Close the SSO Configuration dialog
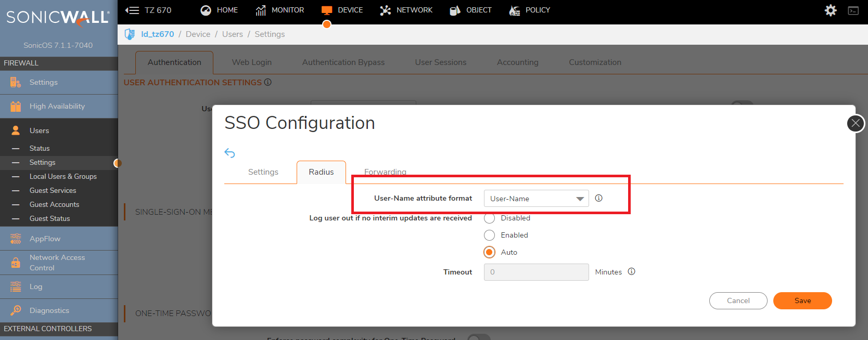The image size is (868, 340). coord(856,123)
